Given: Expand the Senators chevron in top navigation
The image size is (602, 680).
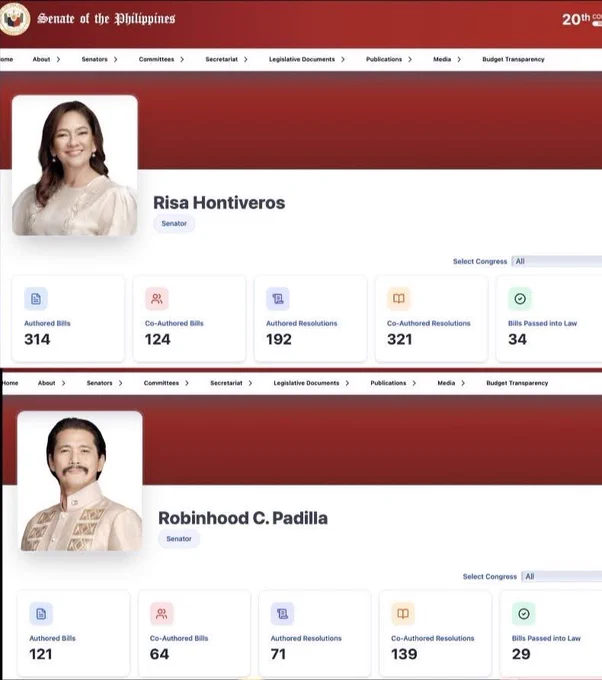Looking at the screenshot, I should tap(115, 59).
